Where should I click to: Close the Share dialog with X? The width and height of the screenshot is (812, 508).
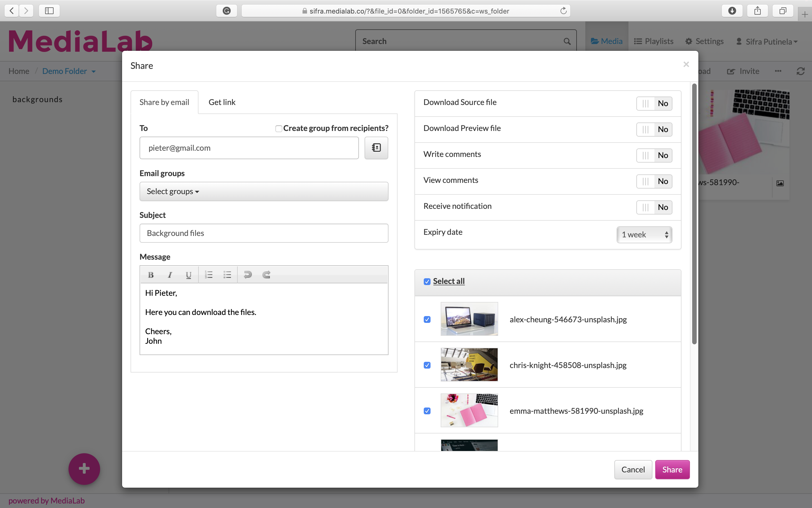pyautogui.click(x=686, y=64)
